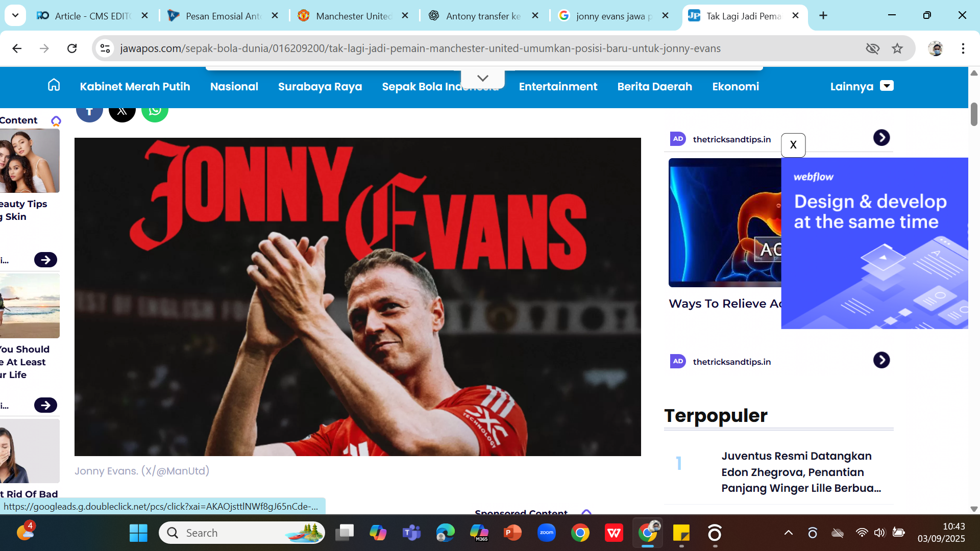Switch to Pesan Emosial Antony tab
Screen dimensions: 980x551
223,16
